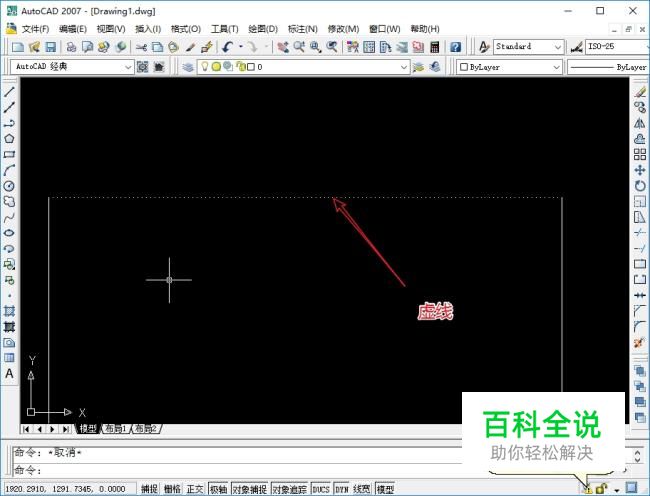The image size is (650, 496).
Task: Click the coordinates readout in status bar
Action: coord(70,489)
